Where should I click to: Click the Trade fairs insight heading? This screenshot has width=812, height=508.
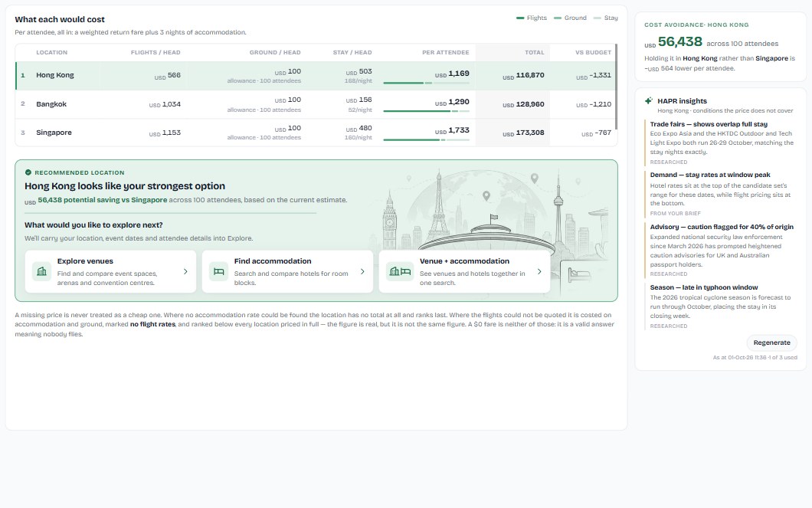point(709,124)
